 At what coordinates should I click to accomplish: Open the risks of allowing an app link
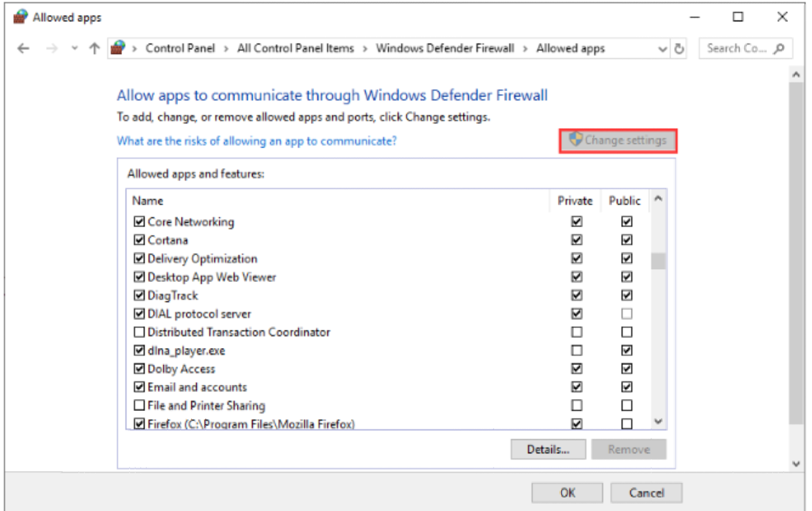257,141
